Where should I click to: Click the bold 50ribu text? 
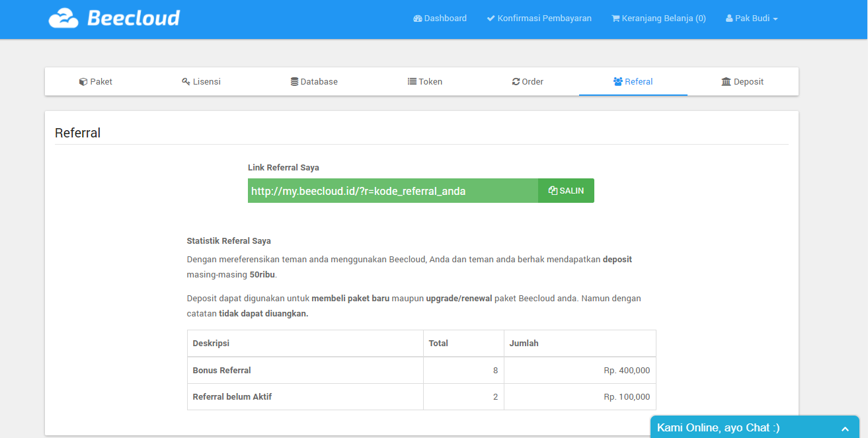pos(262,274)
